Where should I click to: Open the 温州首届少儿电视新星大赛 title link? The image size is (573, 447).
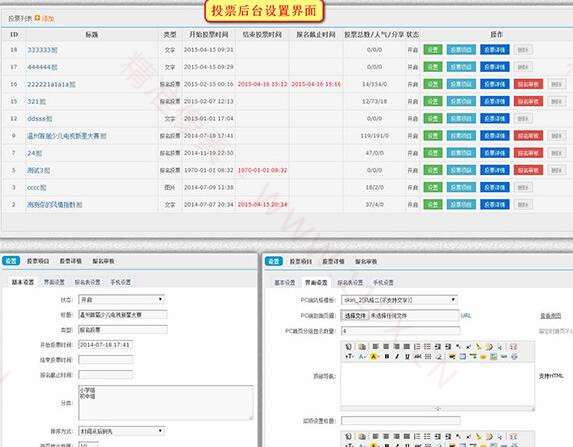click(x=67, y=136)
